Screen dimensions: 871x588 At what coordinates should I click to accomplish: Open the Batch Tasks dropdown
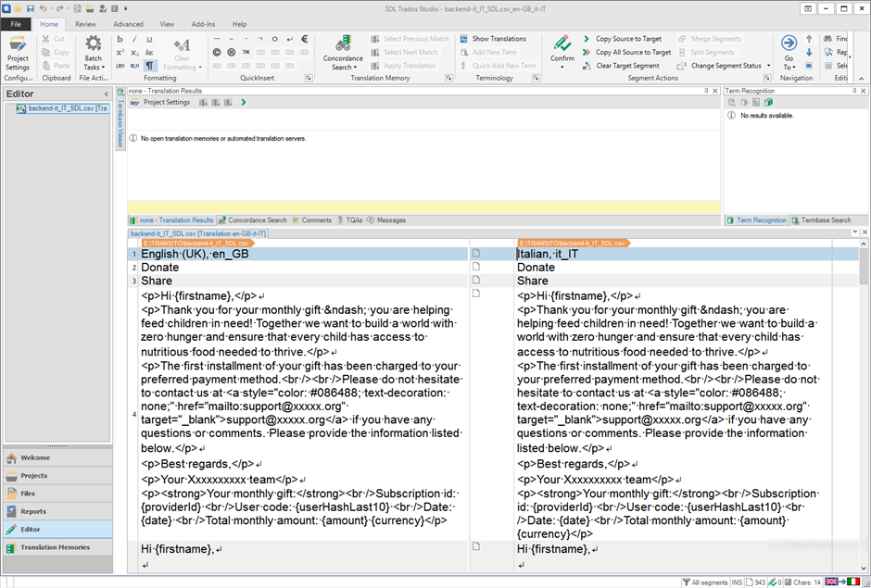pos(94,54)
